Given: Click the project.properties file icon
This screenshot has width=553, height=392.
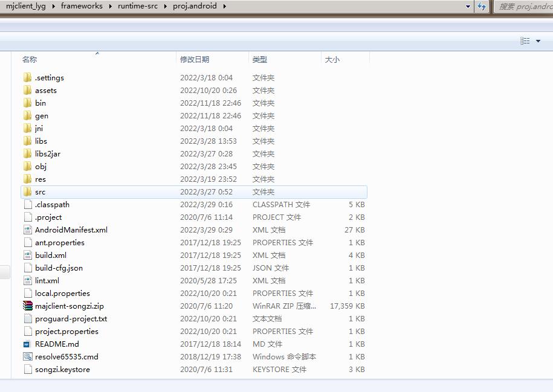Looking at the screenshot, I should click(x=28, y=332).
